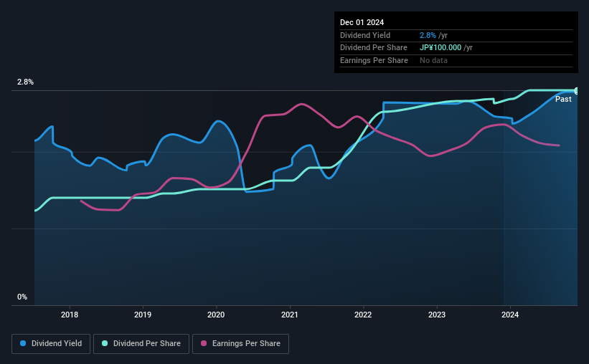This screenshot has height=364, width=589.
Task: Toggle the Earnings Per Share legend button
Action: click(x=240, y=344)
